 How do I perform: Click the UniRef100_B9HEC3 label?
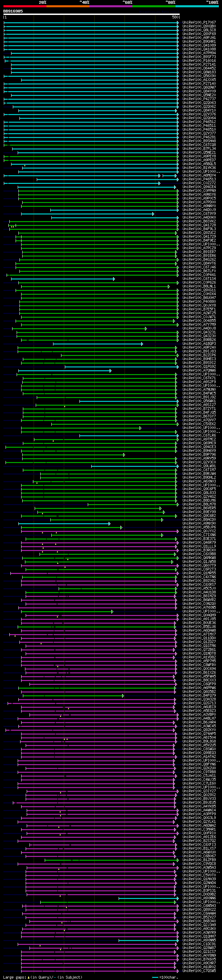coord(199,359)
